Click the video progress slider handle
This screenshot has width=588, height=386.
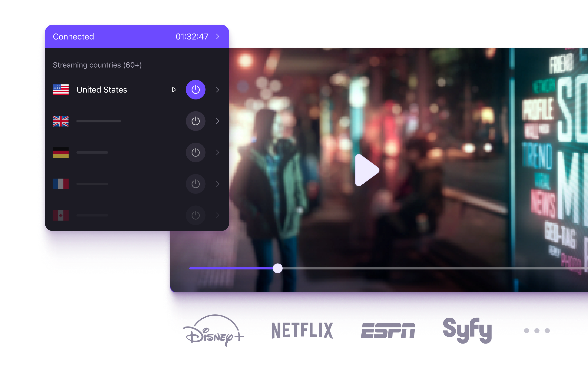point(277,268)
